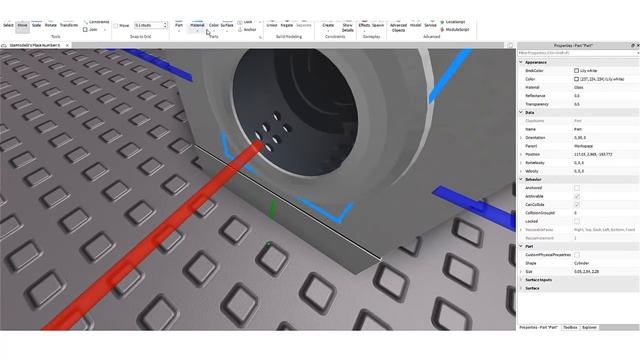Toggle the CanCollide checkbox
640x360 pixels.
(x=577, y=204)
